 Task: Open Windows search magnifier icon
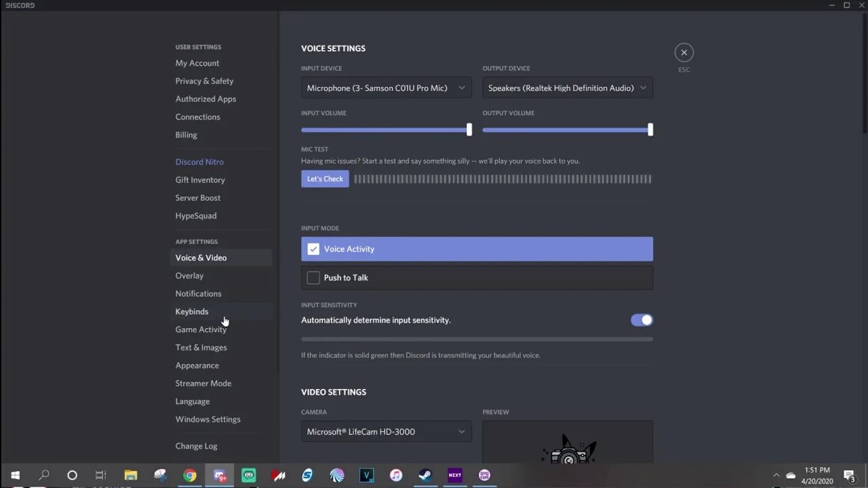pos(44,475)
